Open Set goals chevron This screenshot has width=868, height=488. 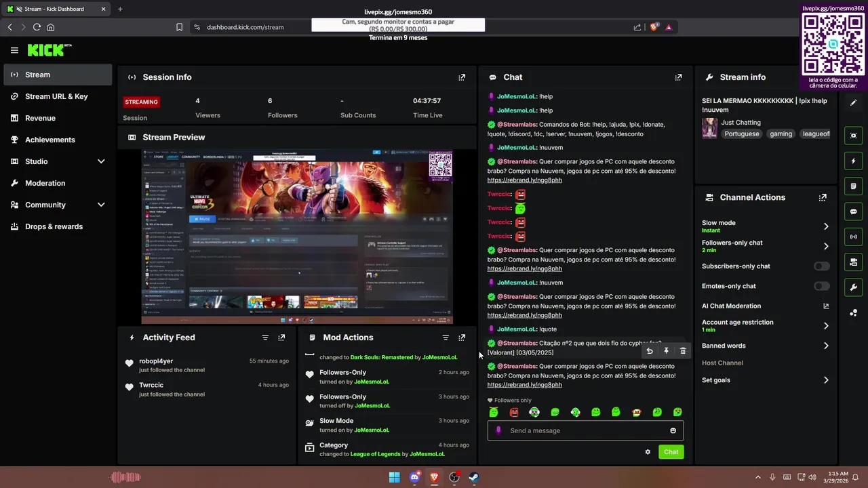(x=826, y=380)
